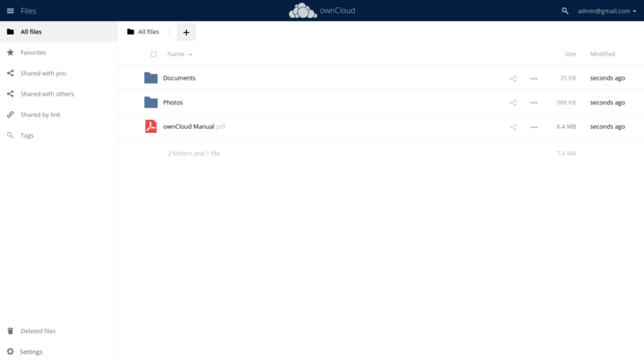Open Favorites in the sidebar
Viewport: 644px width, 362px height.
(33, 52)
